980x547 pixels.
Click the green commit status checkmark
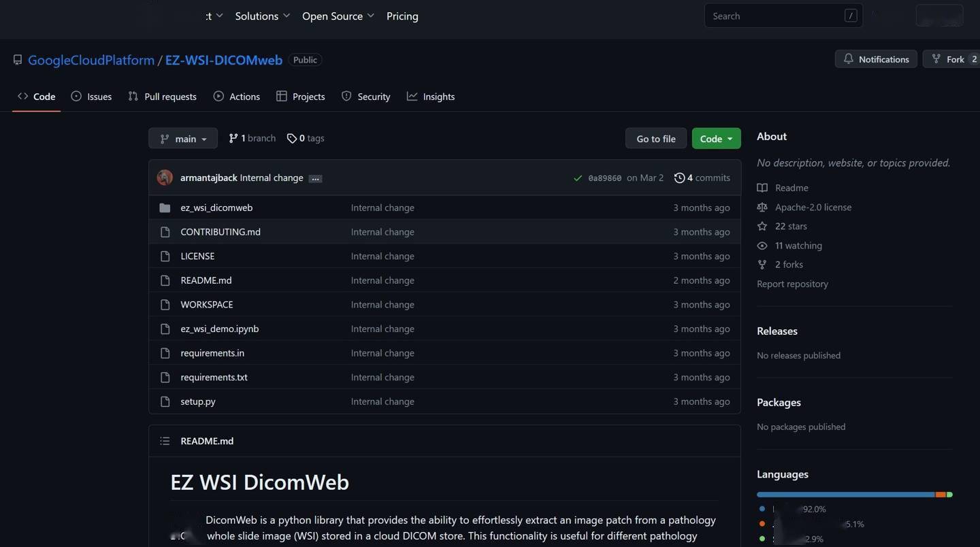coord(578,178)
